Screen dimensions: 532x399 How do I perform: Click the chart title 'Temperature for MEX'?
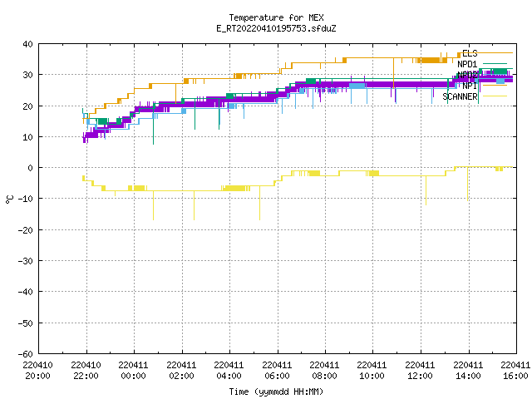(x=276, y=17)
